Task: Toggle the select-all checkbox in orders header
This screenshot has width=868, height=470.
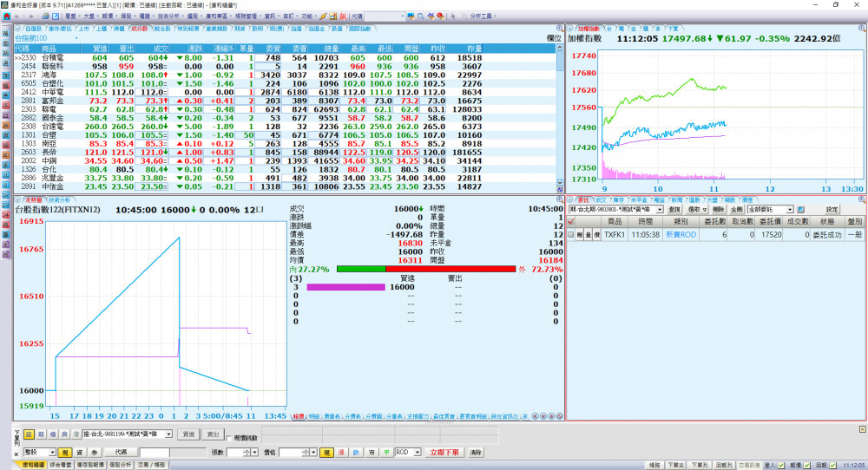Action: pyautogui.click(x=571, y=222)
